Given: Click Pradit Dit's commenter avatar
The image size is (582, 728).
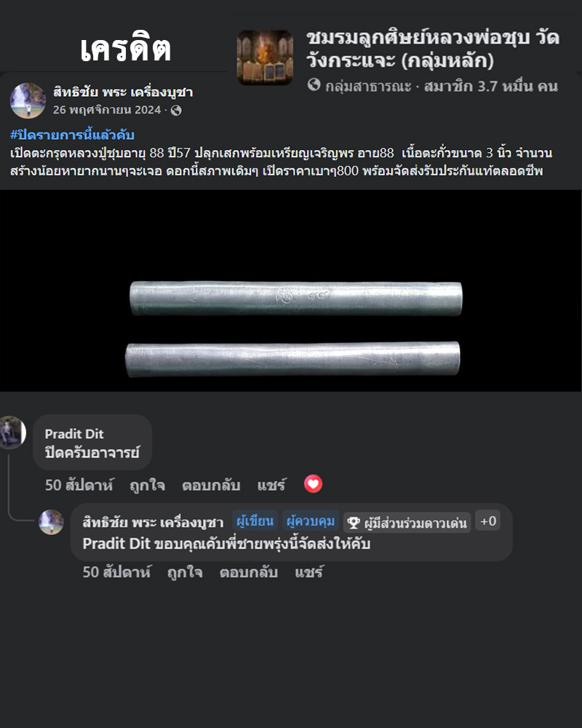Looking at the screenshot, I should coord(12,432).
